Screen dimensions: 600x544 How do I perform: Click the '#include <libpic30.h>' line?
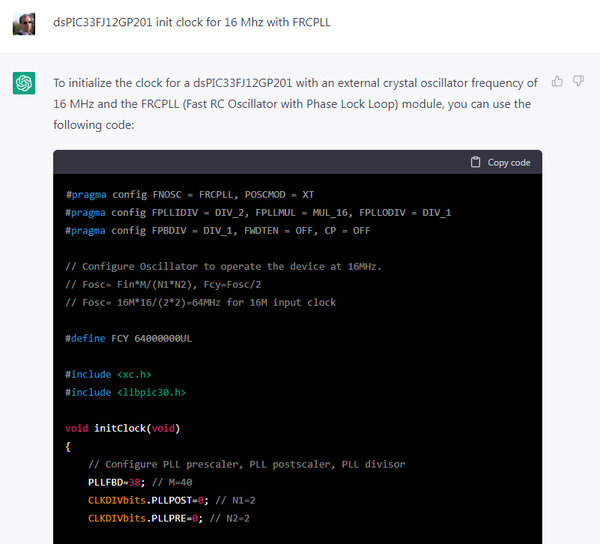[x=126, y=392]
